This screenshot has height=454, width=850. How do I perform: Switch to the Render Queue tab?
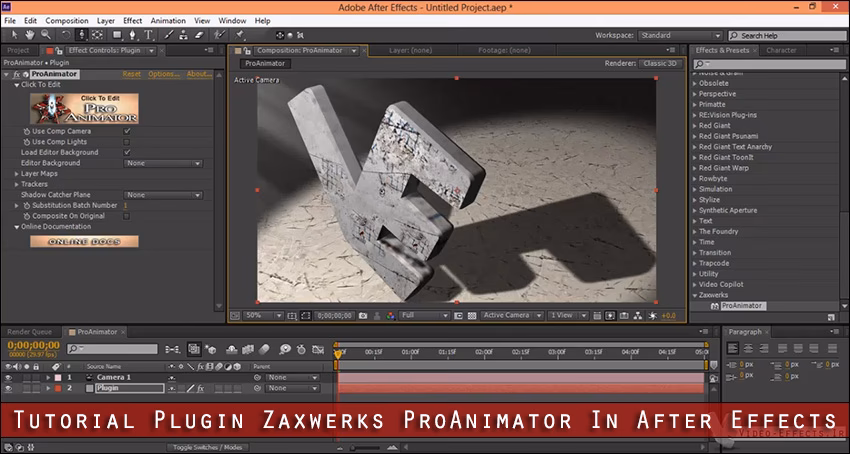coord(29,332)
